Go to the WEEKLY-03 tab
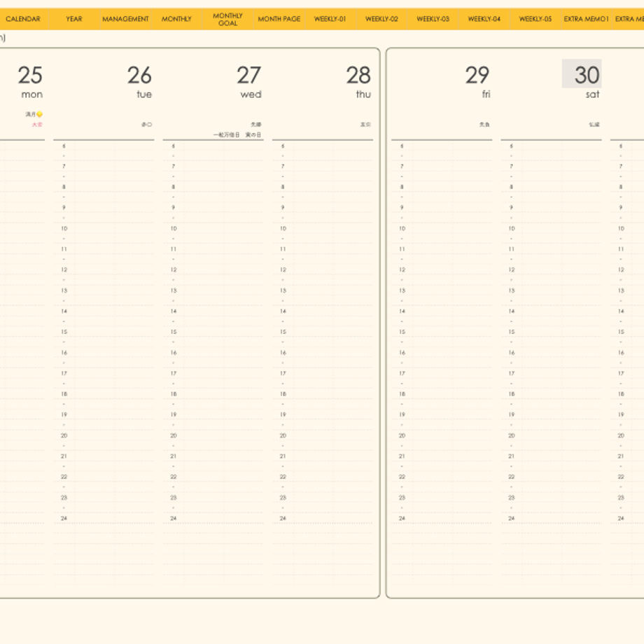This screenshot has height=644, width=644. point(433,19)
